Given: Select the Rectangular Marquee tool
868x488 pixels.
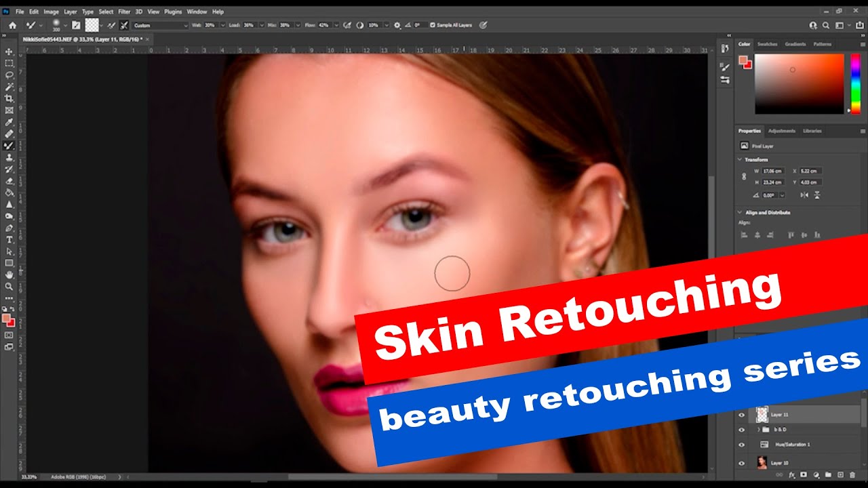Looking at the screenshot, I should click(x=9, y=63).
